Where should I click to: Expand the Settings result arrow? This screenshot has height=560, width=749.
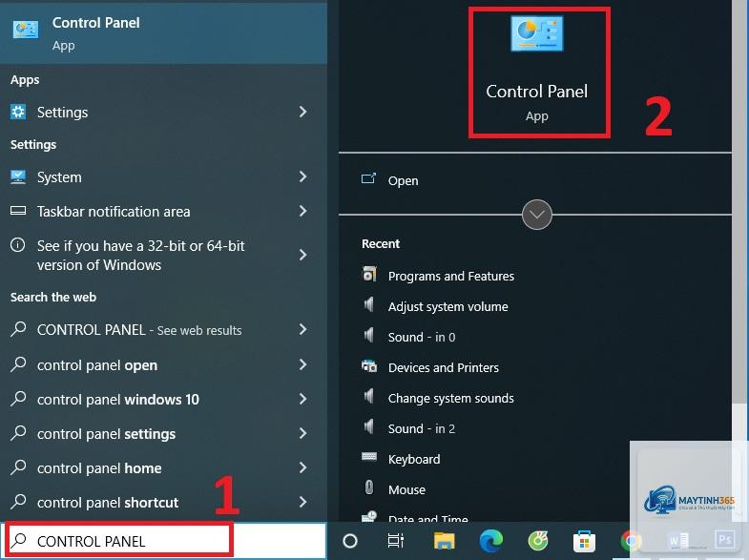tap(302, 112)
